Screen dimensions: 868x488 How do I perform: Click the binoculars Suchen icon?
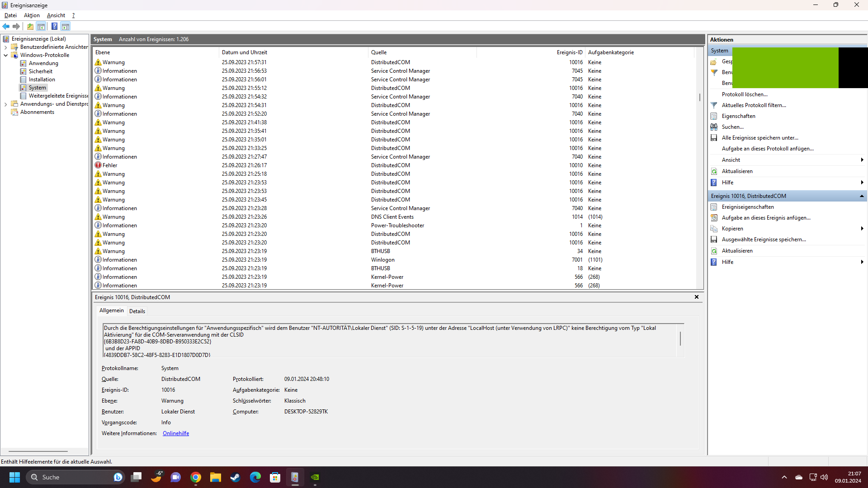click(x=714, y=127)
